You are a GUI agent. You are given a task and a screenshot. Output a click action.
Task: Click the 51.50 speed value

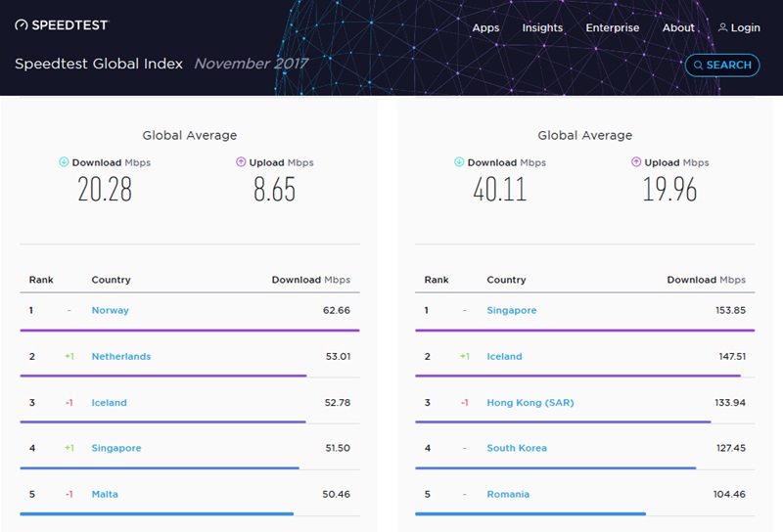[338, 448]
